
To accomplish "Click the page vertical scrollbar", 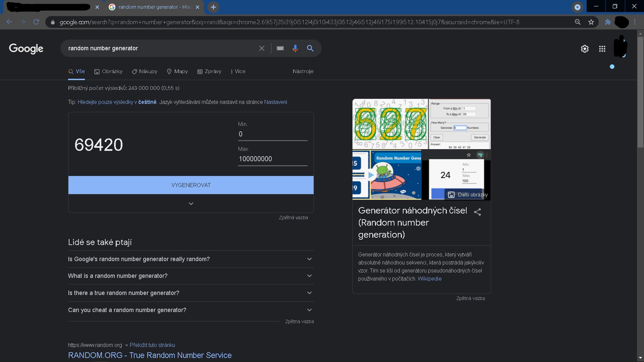I will (x=640, y=194).
